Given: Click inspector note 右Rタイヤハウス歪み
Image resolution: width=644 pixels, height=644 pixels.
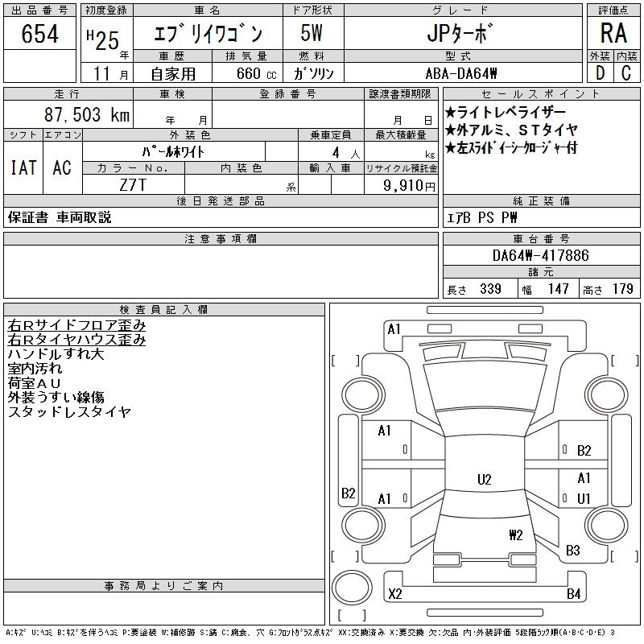Looking at the screenshot, I should point(76,339).
